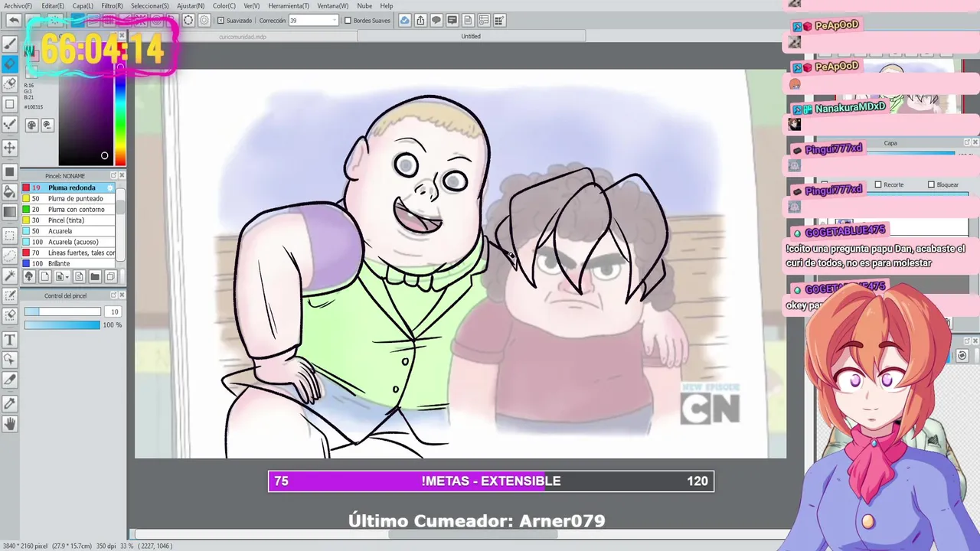The height and width of the screenshot is (551, 980).
Task: Add brush from cloud download icon
Action: pyautogui.click(x=28, y=276)
